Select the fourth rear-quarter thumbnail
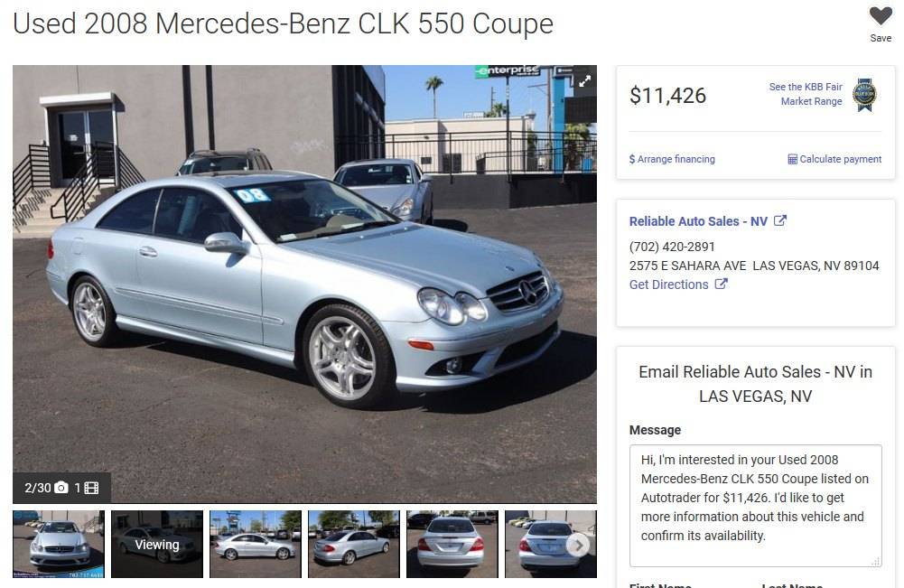This screenshot has height=588, width=904. tap(354, 544)
